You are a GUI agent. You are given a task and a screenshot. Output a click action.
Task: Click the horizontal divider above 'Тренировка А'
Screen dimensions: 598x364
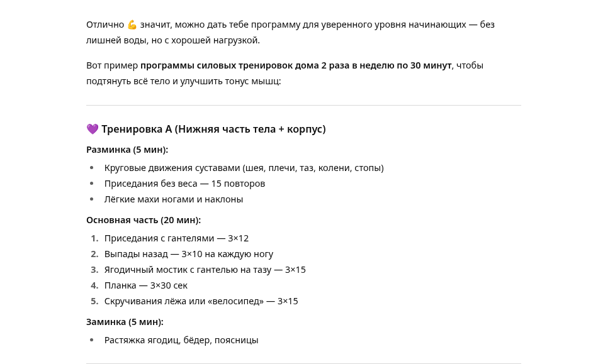click(x=303, y=105)
